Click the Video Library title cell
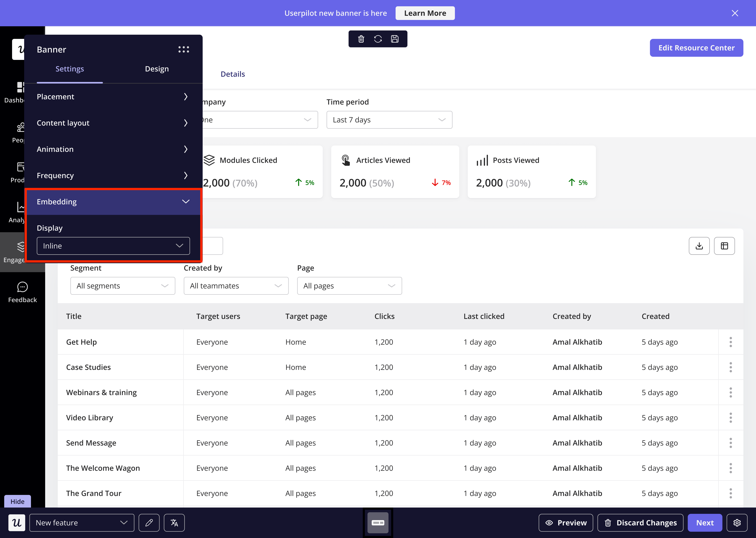 [89, 417]
